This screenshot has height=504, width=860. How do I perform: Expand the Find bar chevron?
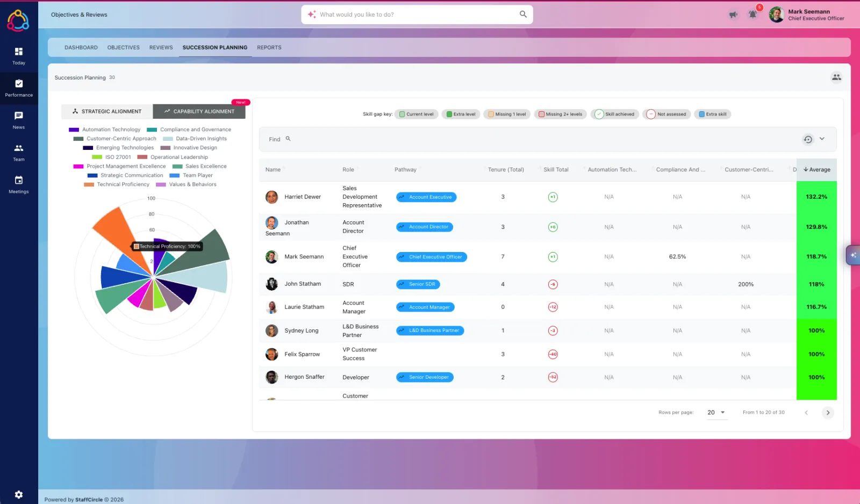coord(822,139)
